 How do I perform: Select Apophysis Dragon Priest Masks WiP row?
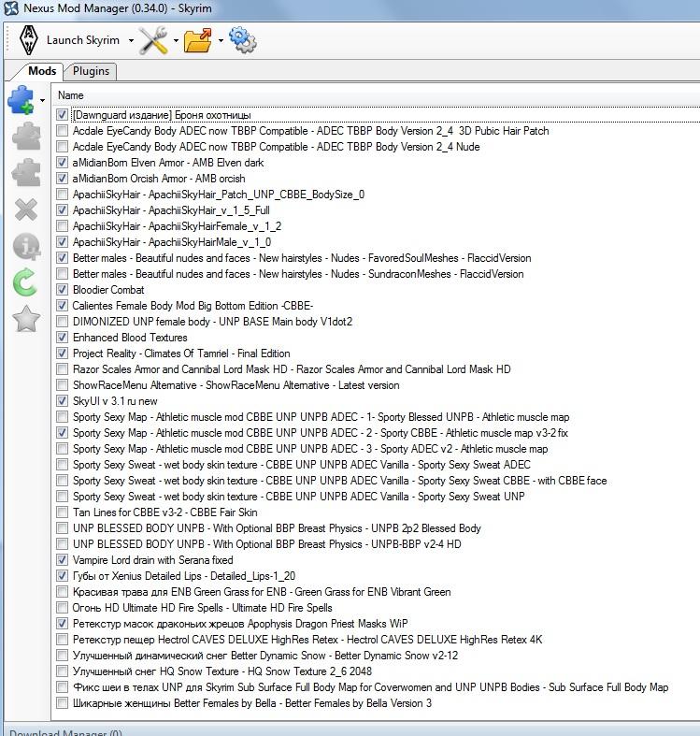[x=240, y=624]
